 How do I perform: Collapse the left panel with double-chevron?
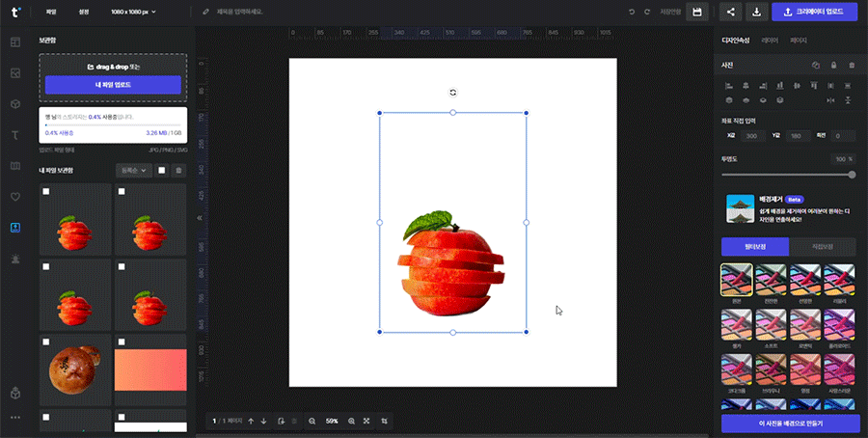coord(202,218)
